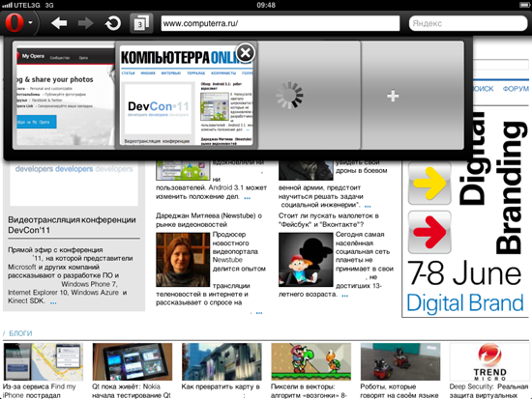Image resolution: width=532 pixels, height=399 pixels.
Task: Go forward with the right arrow
Action: [85, 23]
